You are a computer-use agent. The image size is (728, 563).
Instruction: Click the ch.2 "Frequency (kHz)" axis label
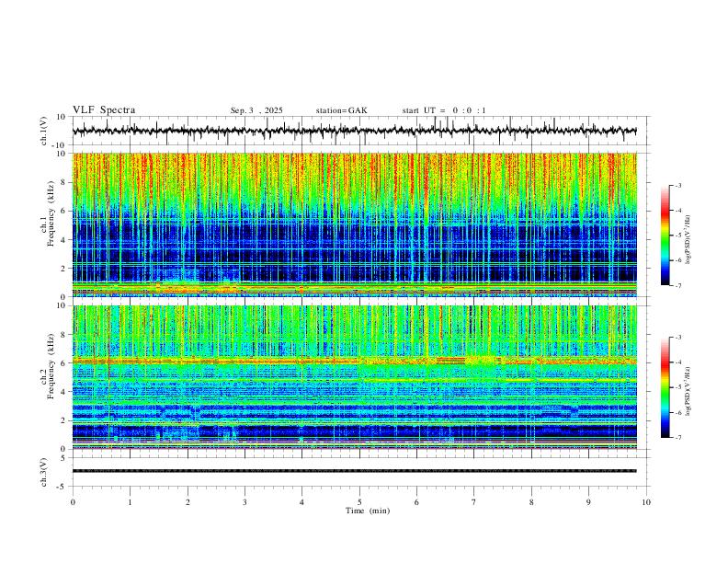51,365
